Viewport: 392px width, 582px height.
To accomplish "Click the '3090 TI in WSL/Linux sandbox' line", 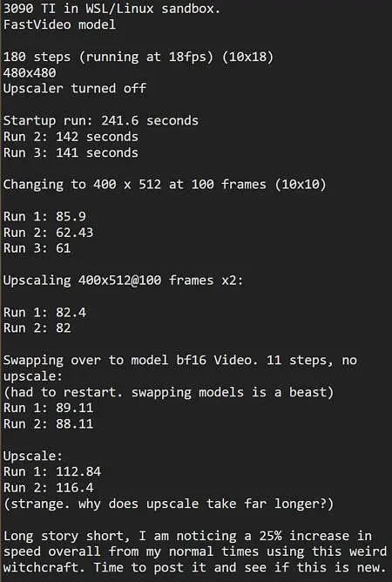I will click(112, 9).
